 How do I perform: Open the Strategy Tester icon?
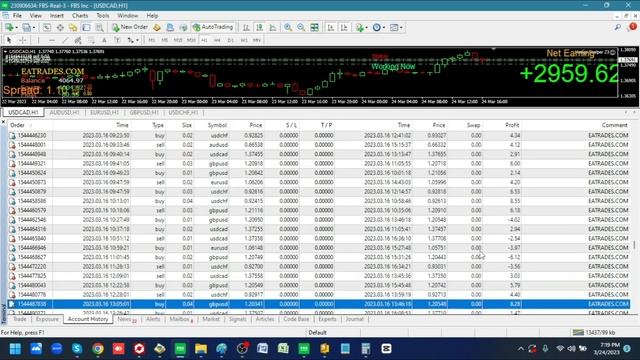coord(100,27)
